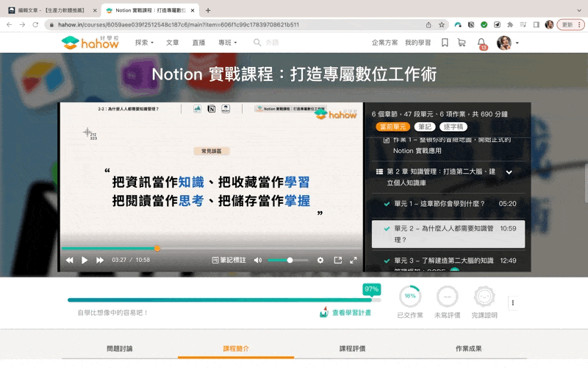Select the 逐字稿 tab
Screen dimensions: 588x368
tap(453, 127)
